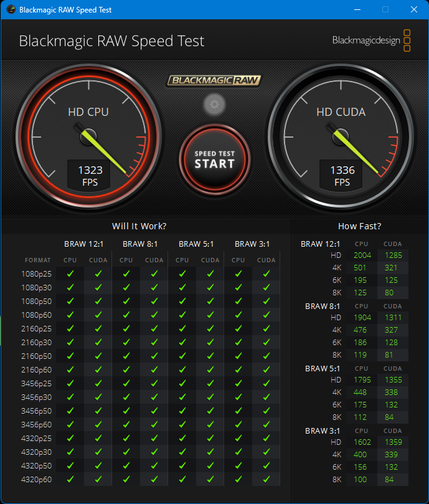Click the BRAW 12:1 CUDA checkmark for 1080p30
Screen dimensions: 429x504
[x=98, y=287]
